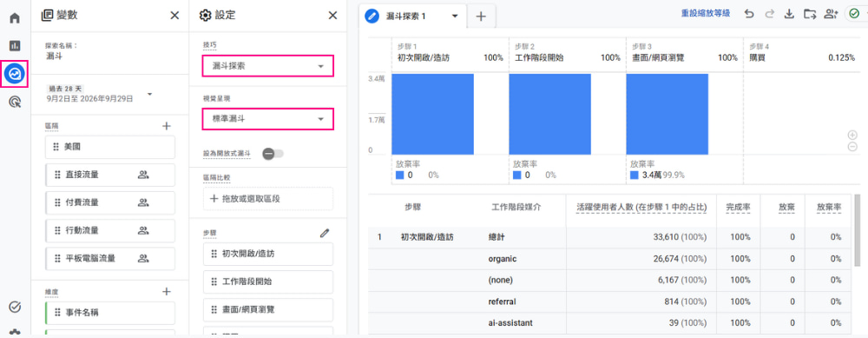The width and height of the screenshot is (868, 338).
Task: Click 拖放或選取區段 drop area
Action: (268, 198)
